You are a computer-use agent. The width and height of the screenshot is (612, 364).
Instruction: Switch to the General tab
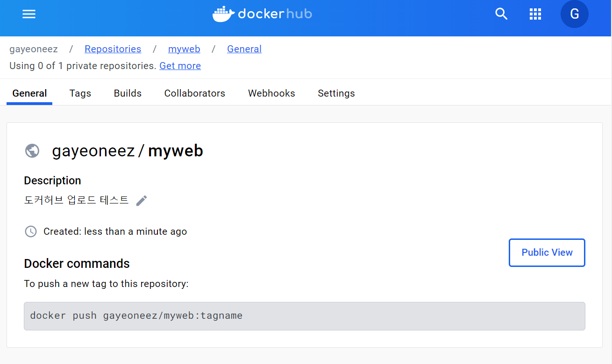pos(29,93)
